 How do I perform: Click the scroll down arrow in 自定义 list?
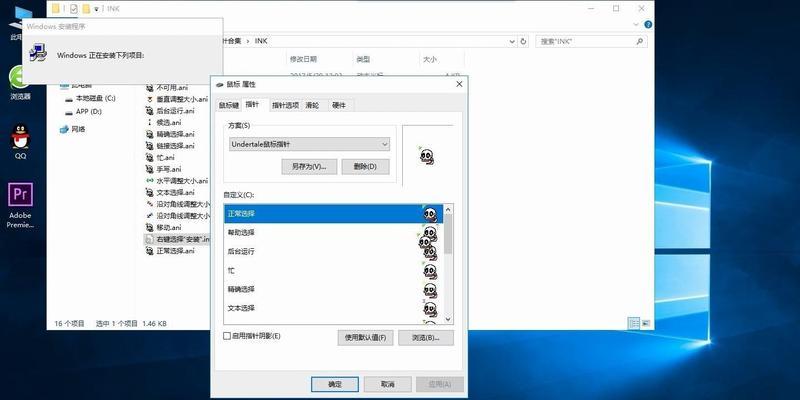pos(448,319)
